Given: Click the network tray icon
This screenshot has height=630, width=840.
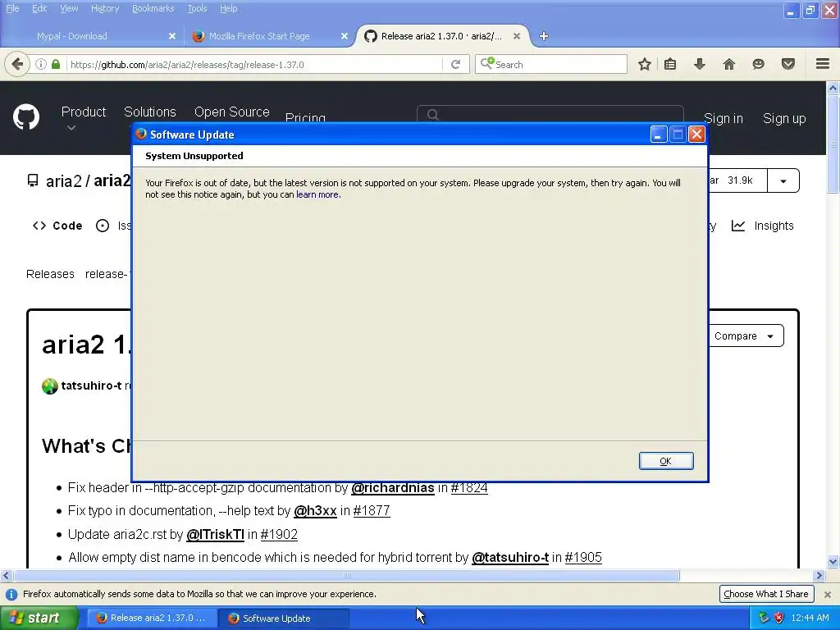Looking at the screenshot, I should [x=764, y=618].
